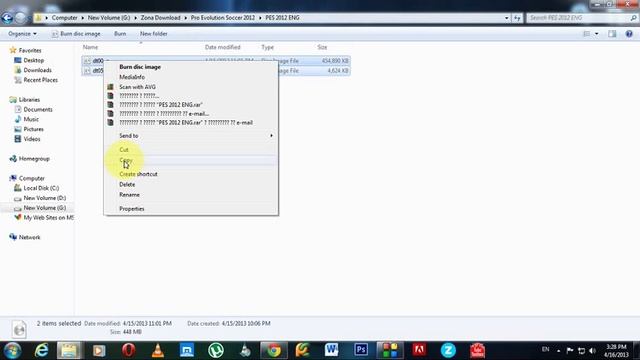Viewport: 640px width, 360px height.
Task: Change view with the views icon
Action: [x=587, y=34]
